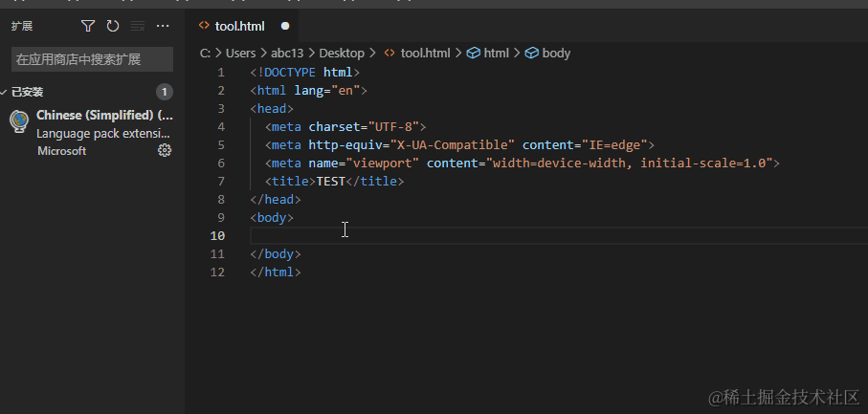Click the "X-UA-Compatible" string

coord(453,145)
